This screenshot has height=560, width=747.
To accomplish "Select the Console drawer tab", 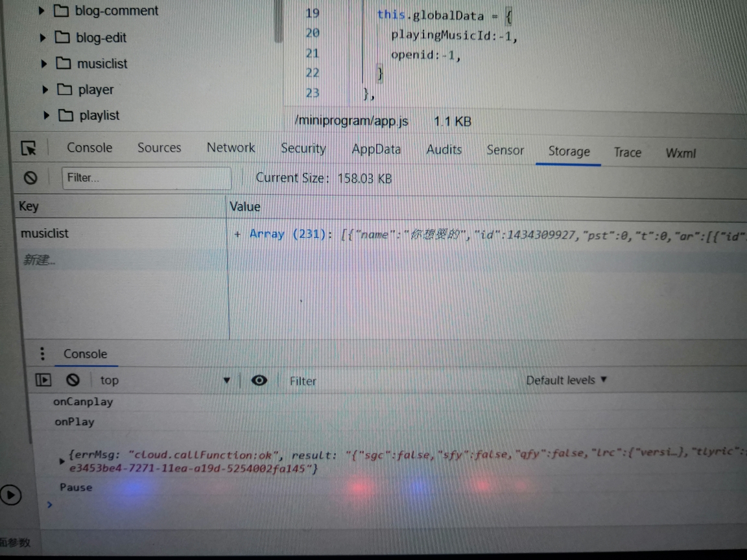I will 86,354.
